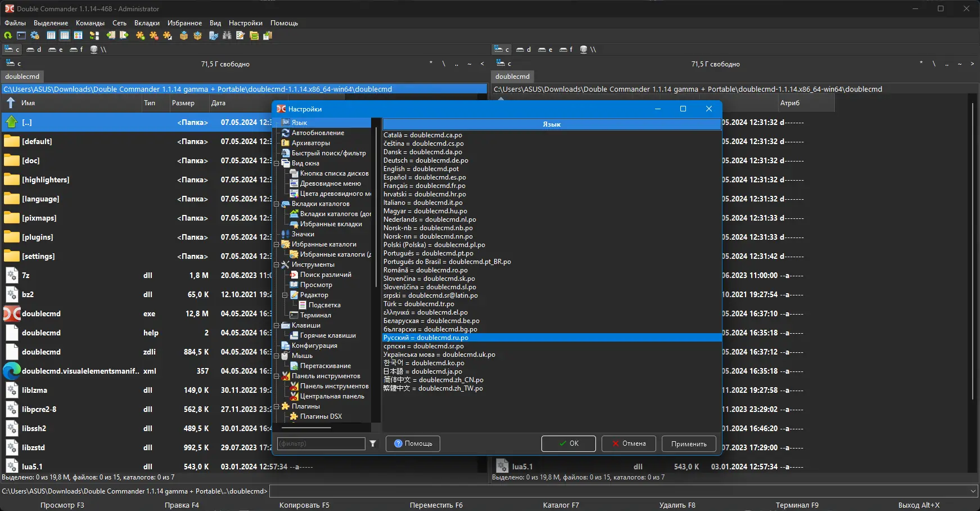980x511 pixels.
Task: Collapse the Инструменты tree node
Action: (x=277, y=265)
